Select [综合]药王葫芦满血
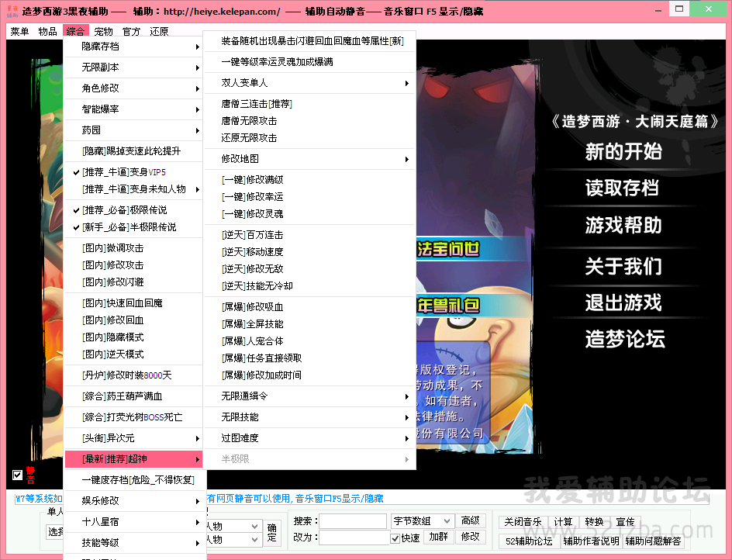This screenshot has height=560, width=732. tap(133, 396)
